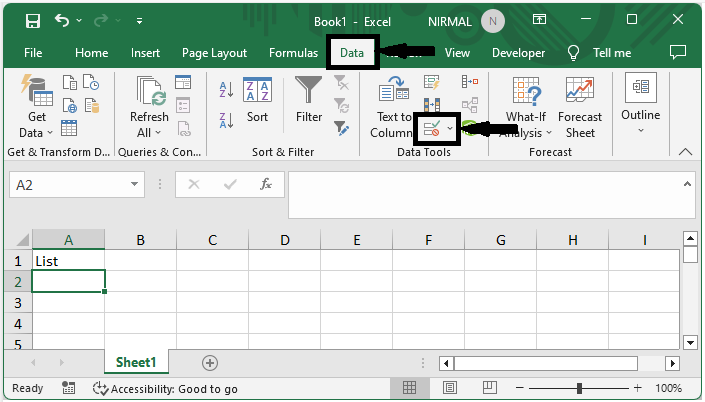Open the Get Data menu

tap(37, 109)
